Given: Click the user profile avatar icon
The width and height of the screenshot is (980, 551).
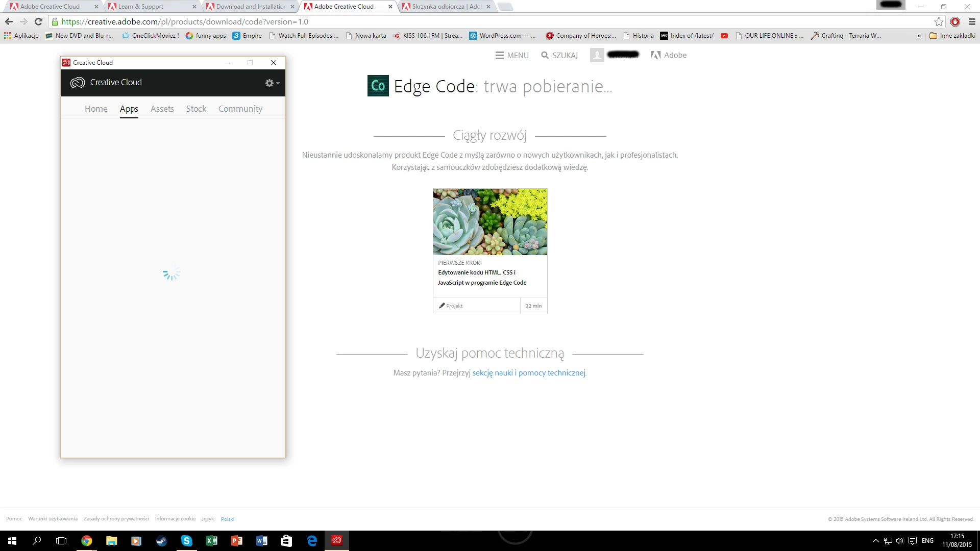Looking at the screenshot, I should pyautogui.click(x=597, y=55).
